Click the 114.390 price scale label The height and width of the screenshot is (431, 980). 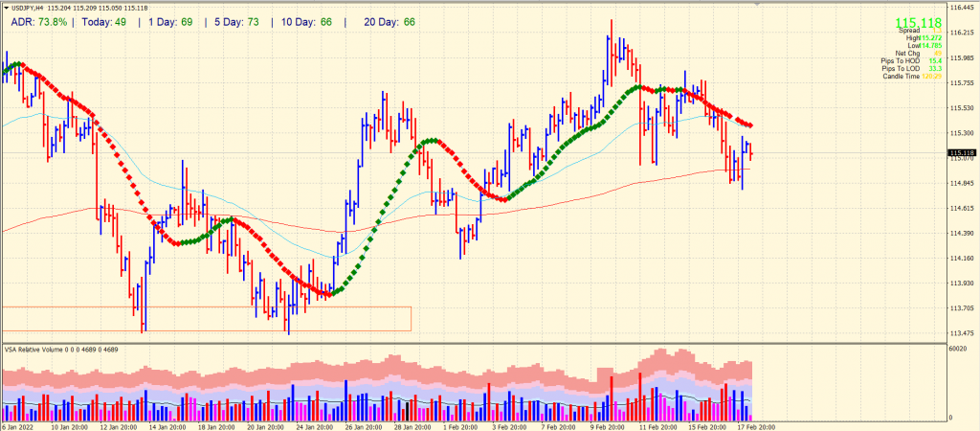(960, 233)
